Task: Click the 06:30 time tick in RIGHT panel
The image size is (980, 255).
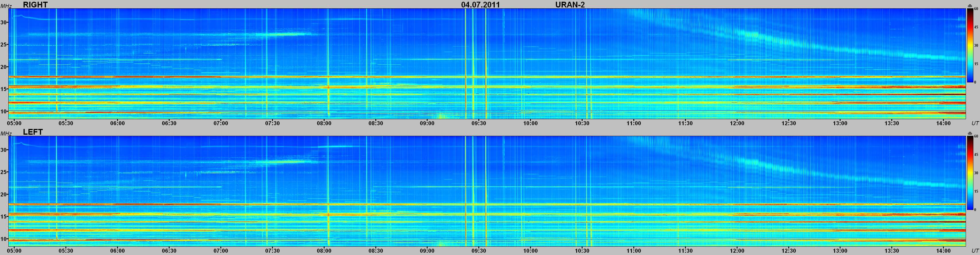Action: click(x=169, y=123)
